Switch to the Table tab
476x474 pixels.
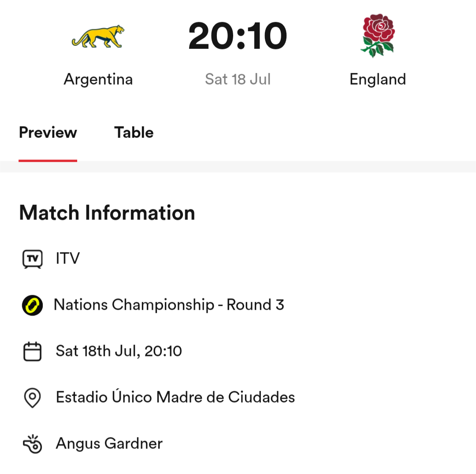[x=134, y=132]
